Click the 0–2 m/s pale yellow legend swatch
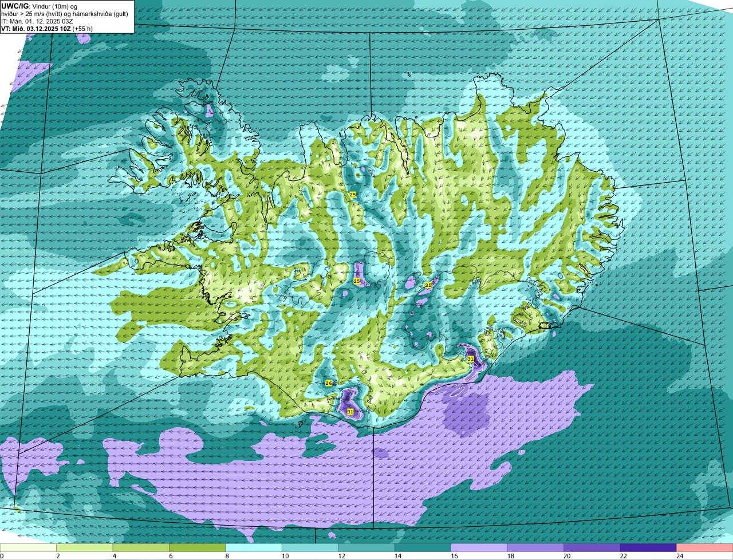Screen dimensions: 733x560 (29, 548)
